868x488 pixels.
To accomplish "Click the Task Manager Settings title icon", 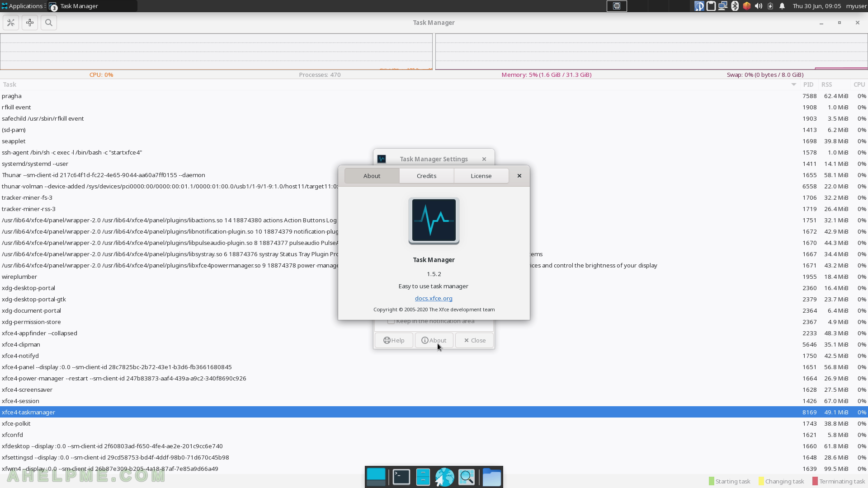I will pos(382,159).
